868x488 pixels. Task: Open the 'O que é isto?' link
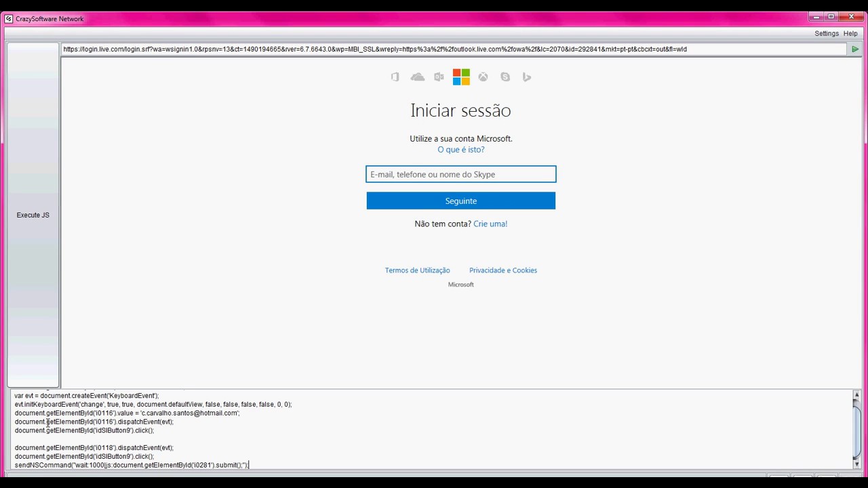[x=461, y=150]
